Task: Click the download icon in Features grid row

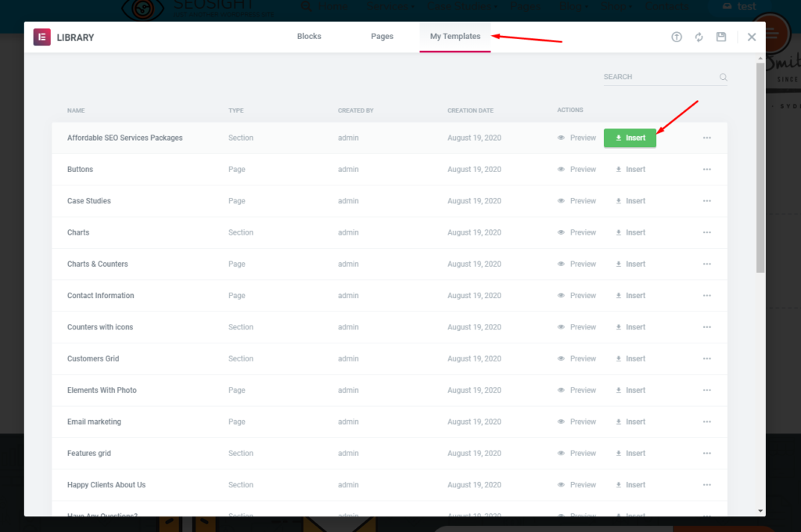Action: (x=618, y=454)
